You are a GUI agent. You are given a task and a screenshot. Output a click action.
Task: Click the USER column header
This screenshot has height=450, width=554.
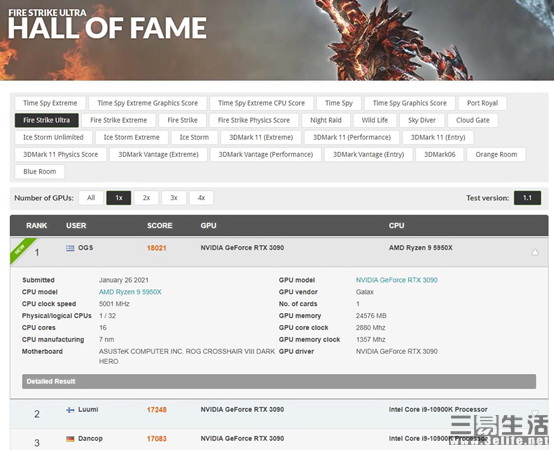coord(76,225)
